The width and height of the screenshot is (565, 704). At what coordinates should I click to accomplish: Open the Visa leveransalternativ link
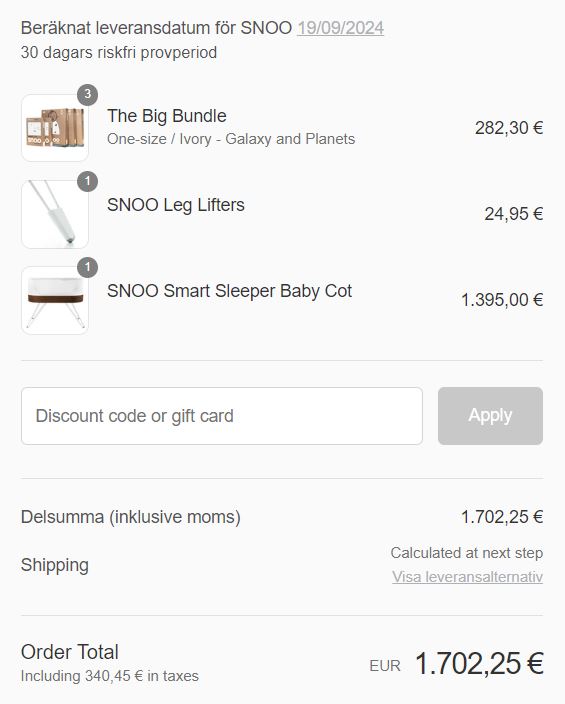click(x=468, y=576)
